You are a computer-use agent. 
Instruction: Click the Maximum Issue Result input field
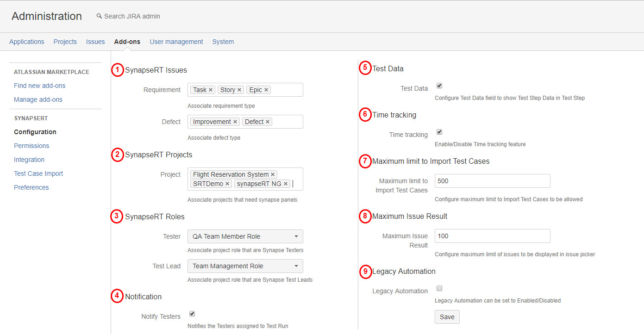point(492,236)
